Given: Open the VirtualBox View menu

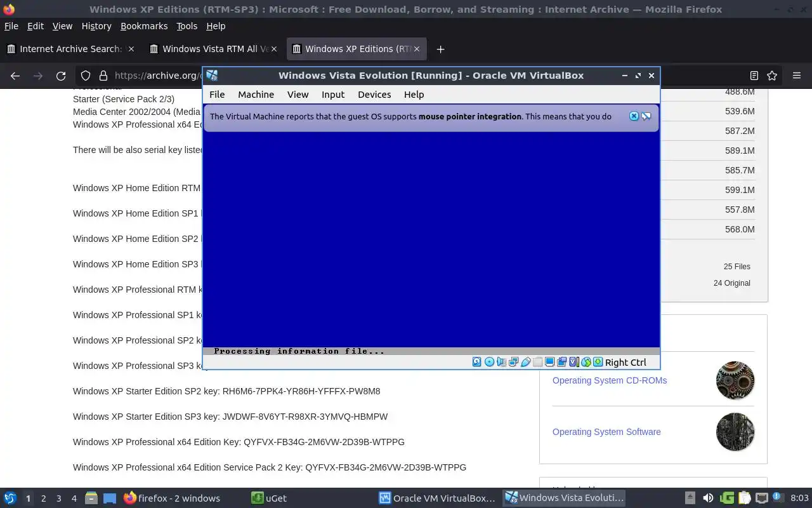Looking at the screenshot, I should 298,94.
